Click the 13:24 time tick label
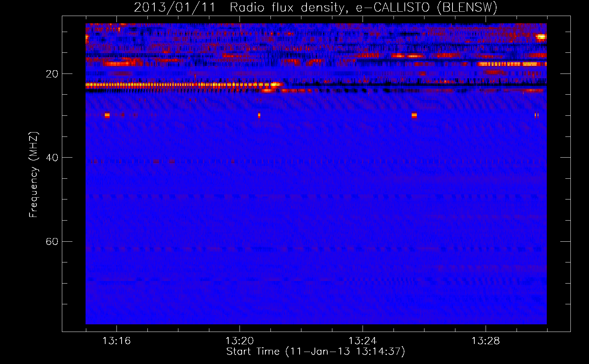 tap(363, 341)
